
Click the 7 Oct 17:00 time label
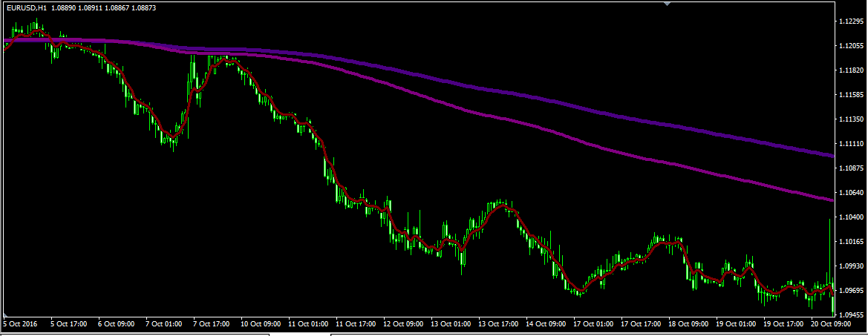click(210, 324)
